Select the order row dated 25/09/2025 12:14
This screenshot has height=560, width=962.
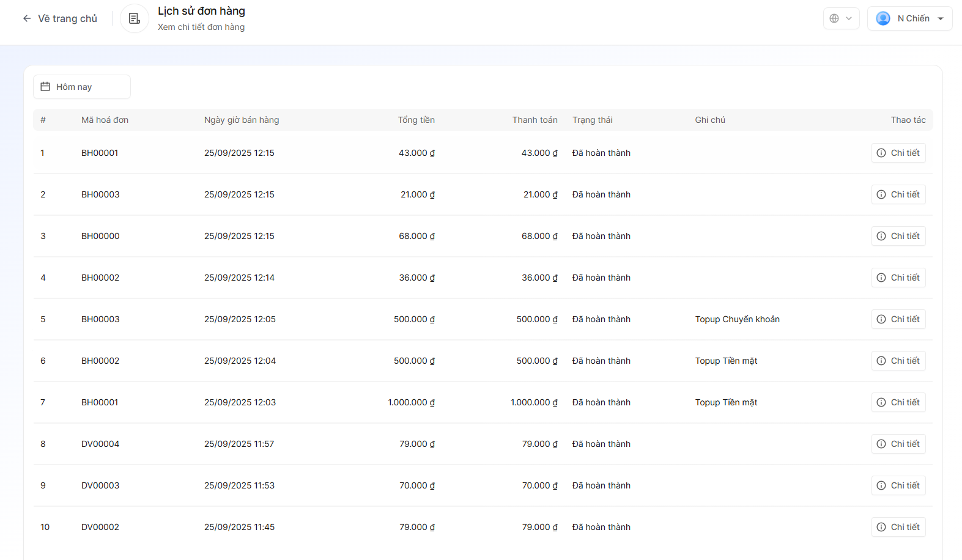point(239,278)
